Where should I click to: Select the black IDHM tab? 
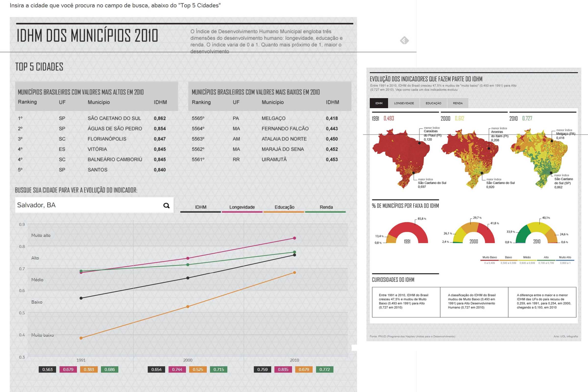(379, 103)
